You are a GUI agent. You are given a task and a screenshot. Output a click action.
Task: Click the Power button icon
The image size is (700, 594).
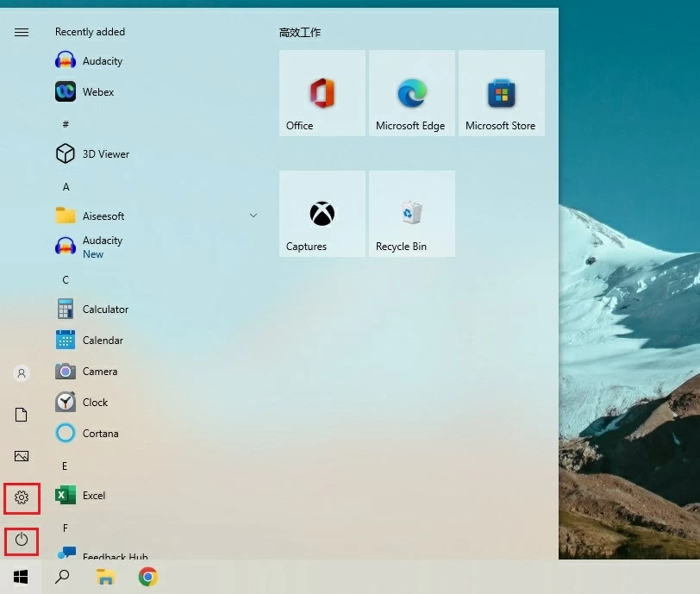click(22, 541)
